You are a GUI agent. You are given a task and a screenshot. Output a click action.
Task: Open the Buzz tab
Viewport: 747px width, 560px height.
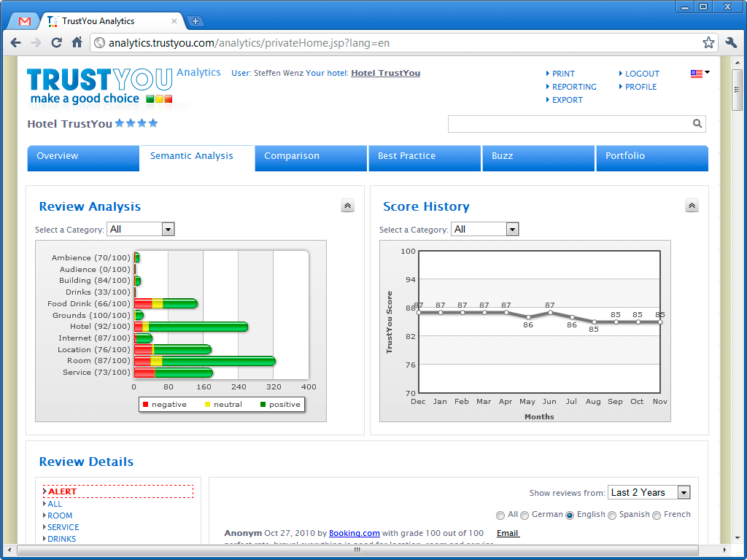538,157
